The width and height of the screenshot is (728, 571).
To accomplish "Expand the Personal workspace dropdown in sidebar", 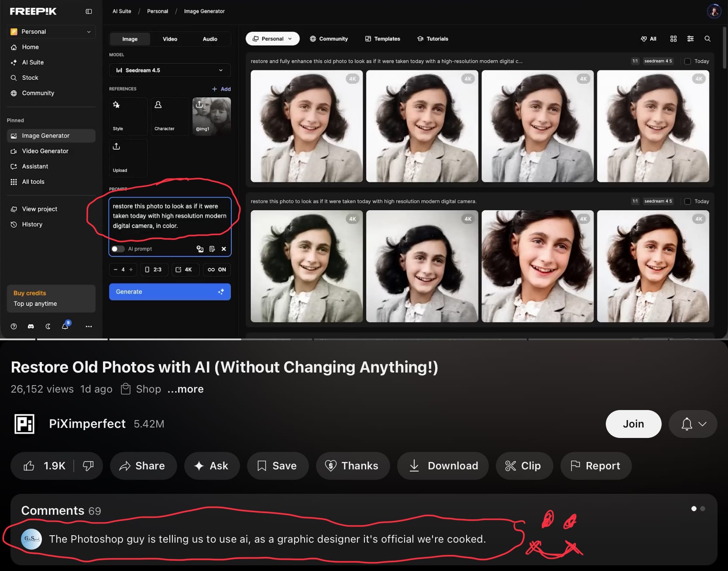I will click(x=51, y=31).
